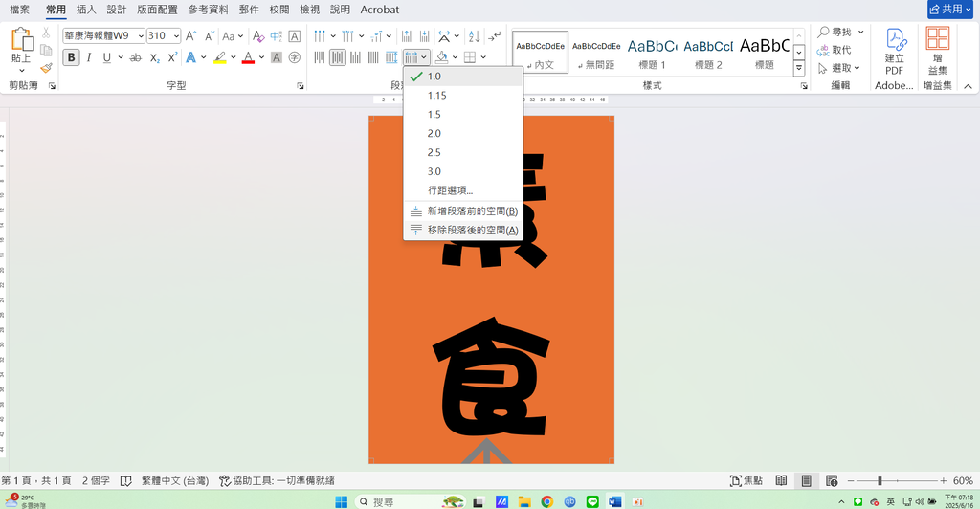Click the 尋找 (Find) magnifier icon
Image resolution: width=980 pixels, height=509 pixels.
click(835, 32)
